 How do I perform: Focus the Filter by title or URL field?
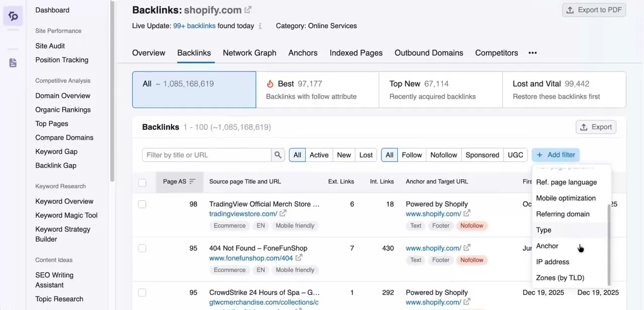tap(207, 155)
